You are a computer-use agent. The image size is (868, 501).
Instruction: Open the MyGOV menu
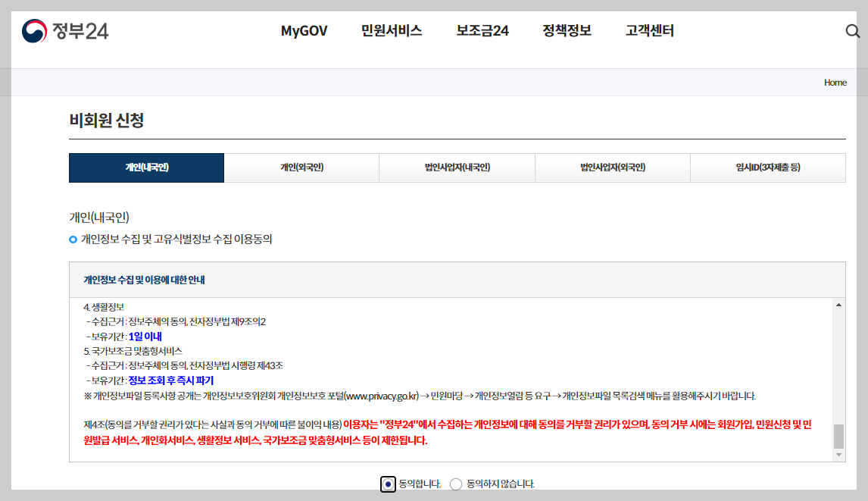coord(303,32)
